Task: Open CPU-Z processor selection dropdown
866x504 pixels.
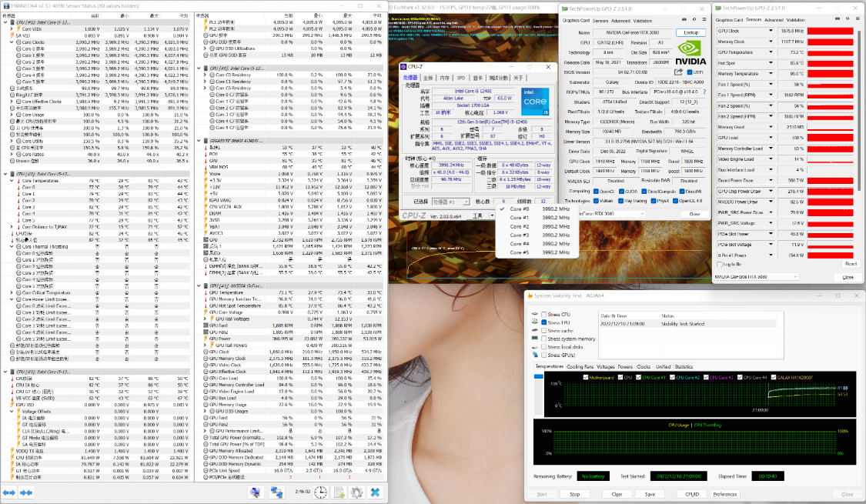Action: pyautogui.click(x=456, y=202)
